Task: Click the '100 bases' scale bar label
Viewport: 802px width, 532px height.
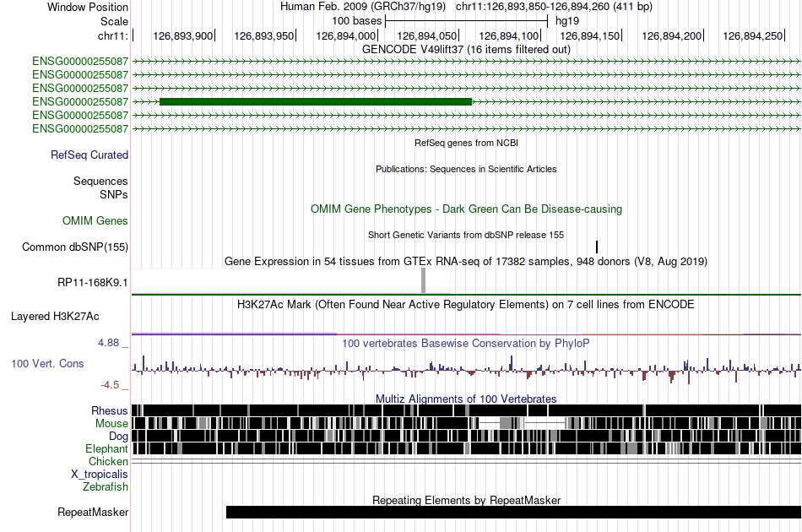Action: click(357, 21)
